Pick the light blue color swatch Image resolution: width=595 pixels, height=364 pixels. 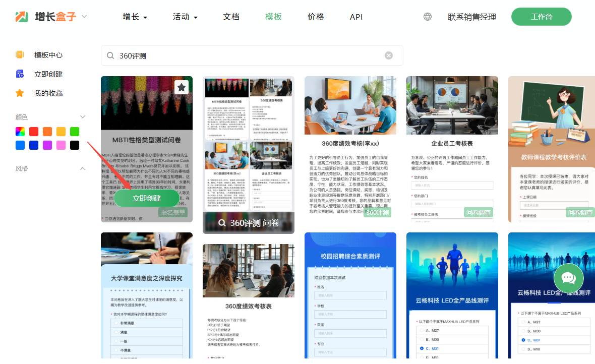pos(20,145)
